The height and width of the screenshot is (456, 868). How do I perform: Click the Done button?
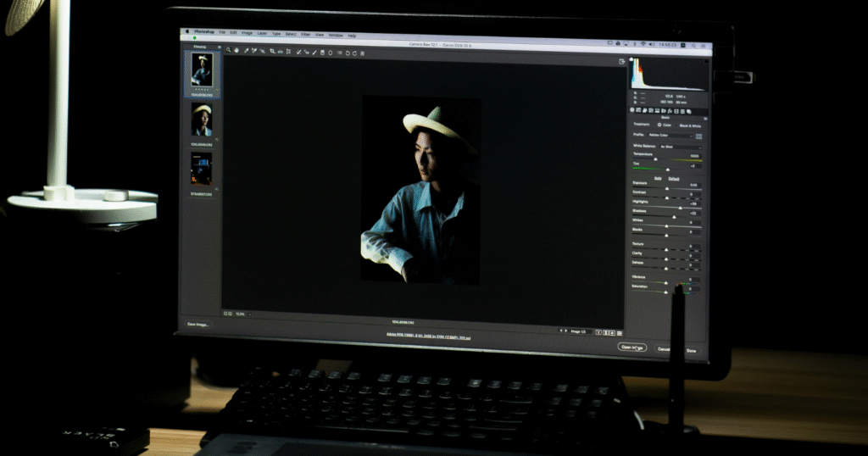(x=692, y=350)
